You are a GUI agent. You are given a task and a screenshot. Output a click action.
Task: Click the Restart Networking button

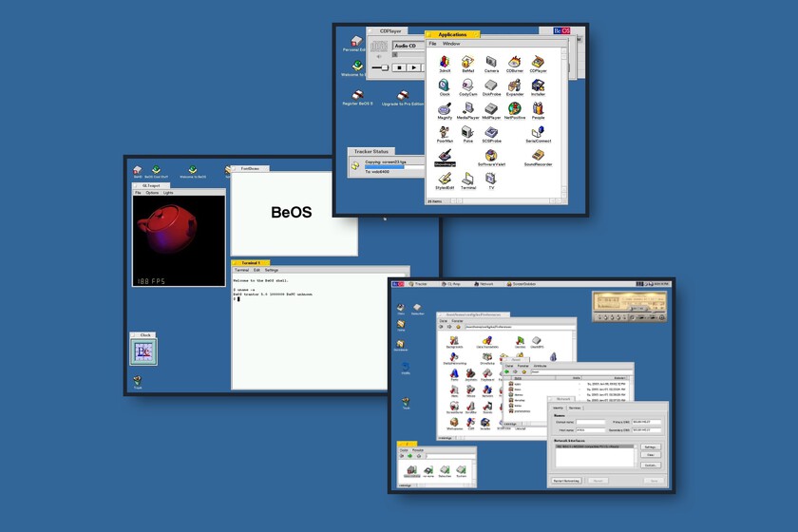coord(566,481)
